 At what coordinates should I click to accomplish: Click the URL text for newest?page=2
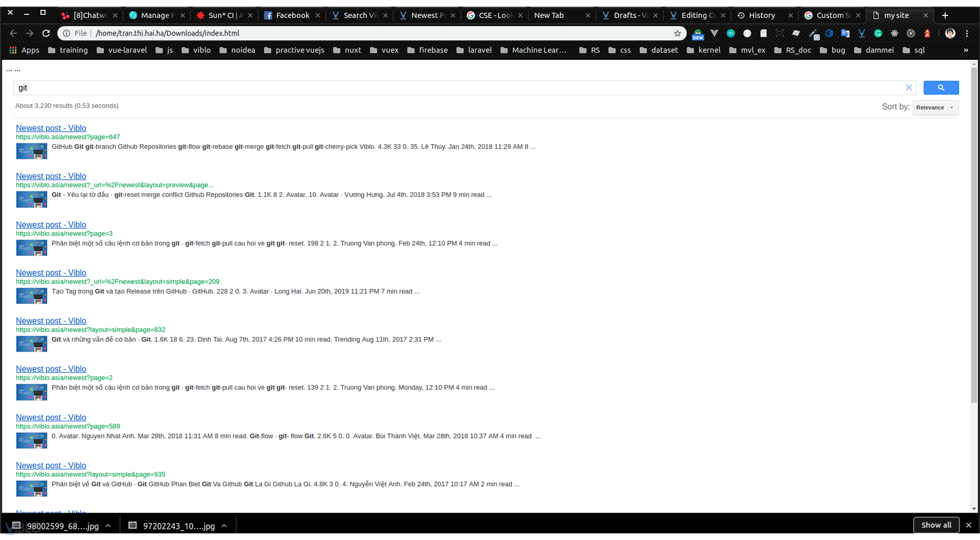pyautogui.click(x=64, y=378)
